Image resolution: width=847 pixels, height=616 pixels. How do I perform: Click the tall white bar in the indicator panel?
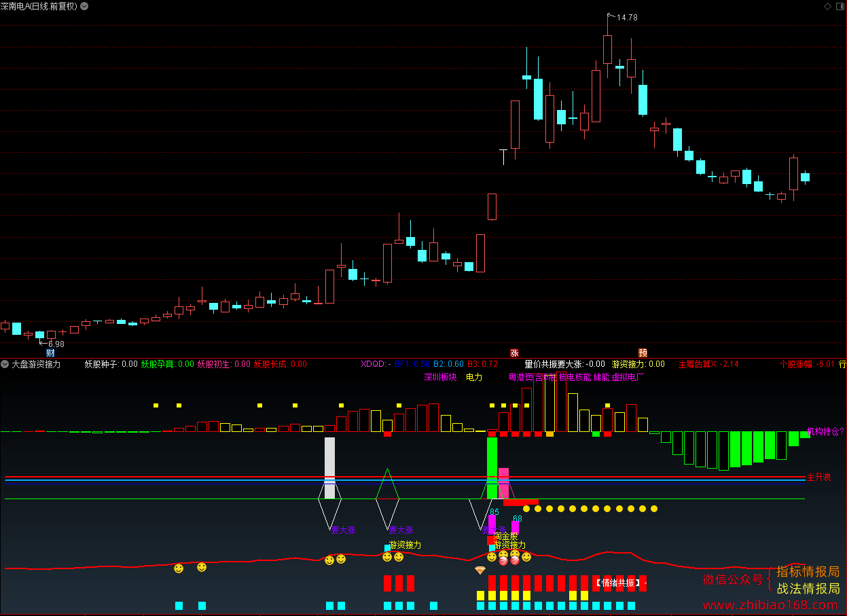pos(330,467)
